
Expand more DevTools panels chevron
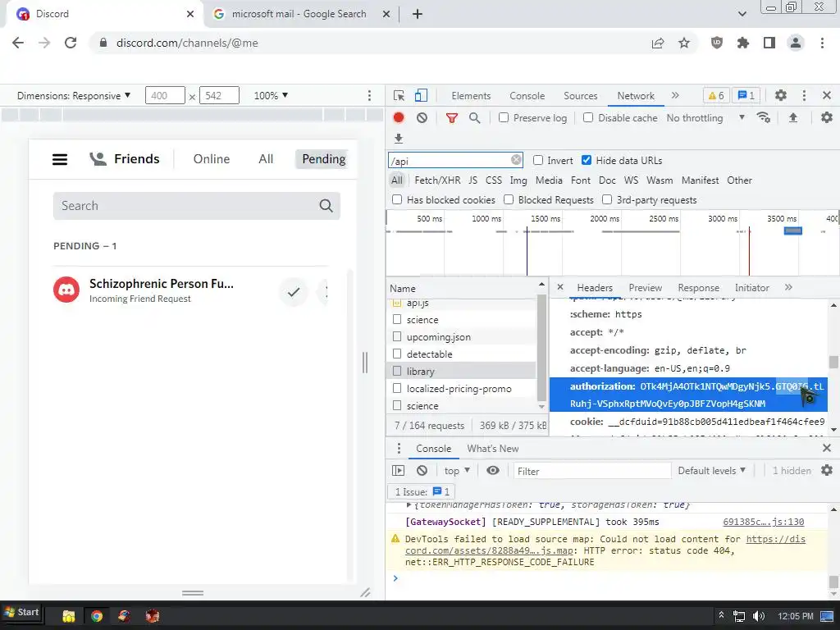675,95
